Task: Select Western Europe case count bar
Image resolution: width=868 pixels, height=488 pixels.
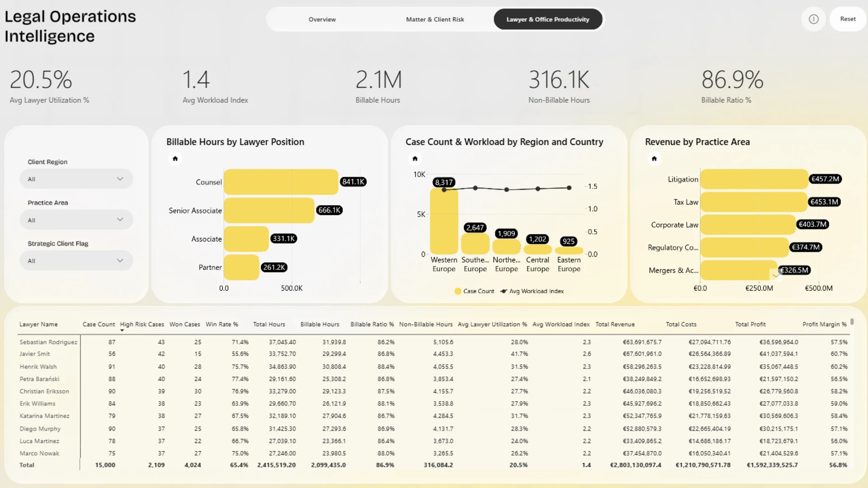Action: point(444,221)
